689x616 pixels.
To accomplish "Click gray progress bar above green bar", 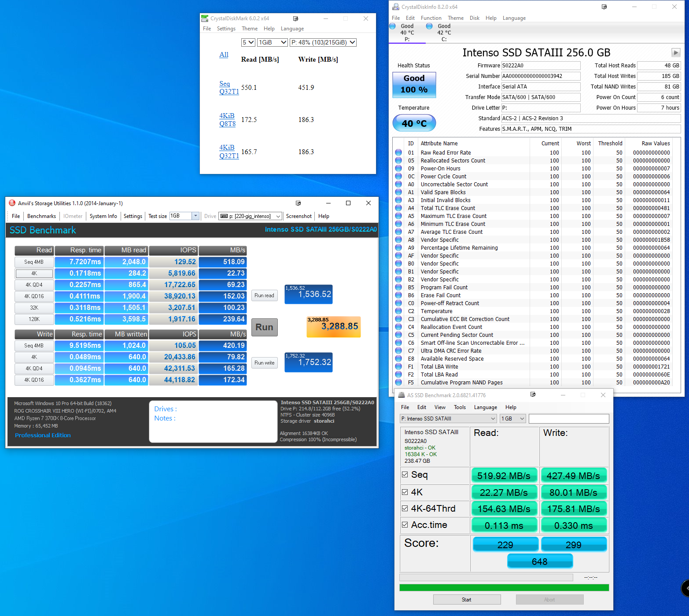I will [486, 577].
